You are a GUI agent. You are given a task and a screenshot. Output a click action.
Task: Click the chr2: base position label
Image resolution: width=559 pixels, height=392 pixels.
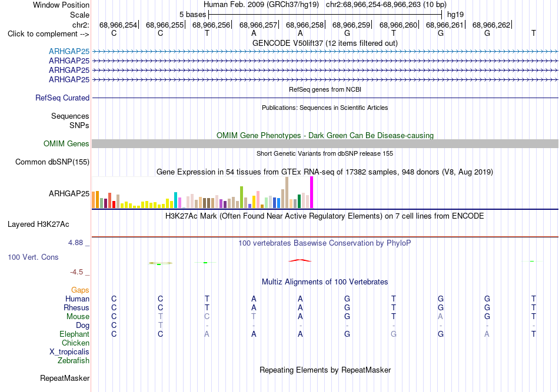click(81, 25)
